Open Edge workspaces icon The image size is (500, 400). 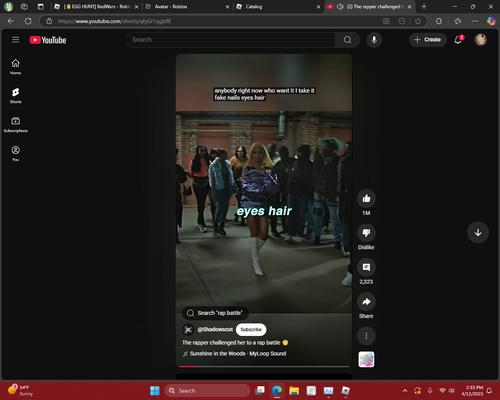tap(24, 7)
